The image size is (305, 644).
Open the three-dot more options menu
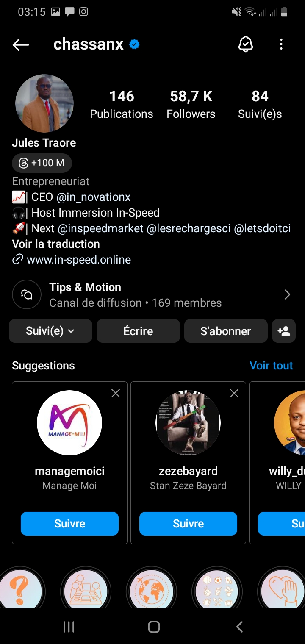point(281,44)
